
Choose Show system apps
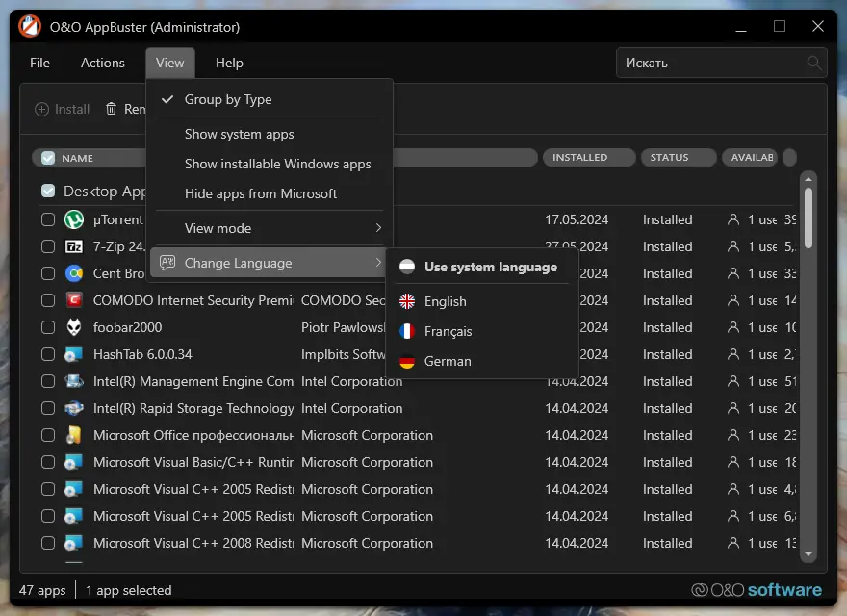(240, 134)
